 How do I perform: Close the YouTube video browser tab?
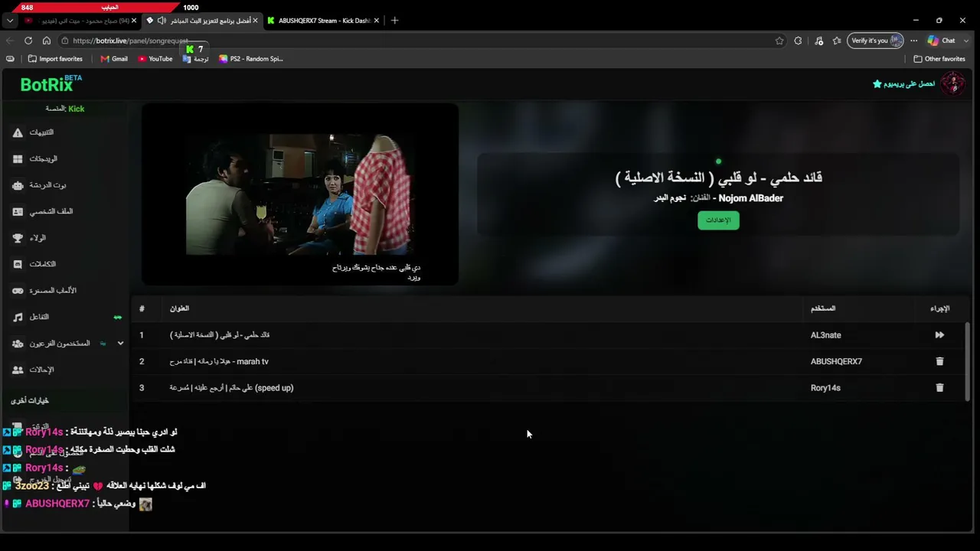(x=134, y=21)
